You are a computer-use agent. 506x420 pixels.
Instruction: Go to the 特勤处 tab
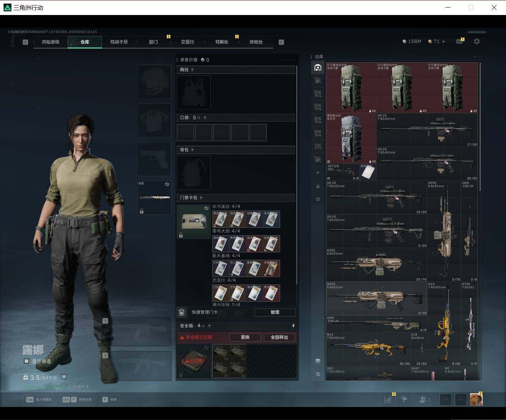(222, 42)
